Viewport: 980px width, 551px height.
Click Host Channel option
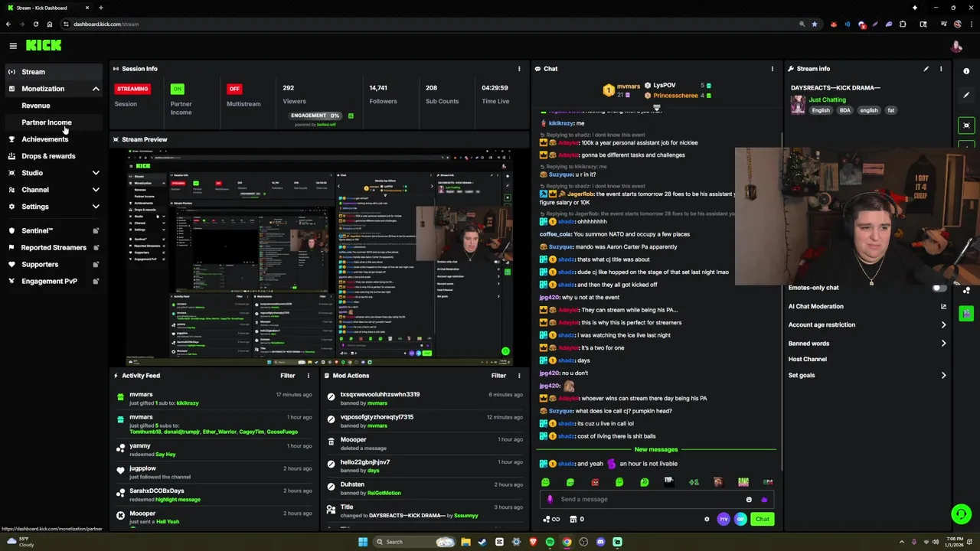point(808,359)
